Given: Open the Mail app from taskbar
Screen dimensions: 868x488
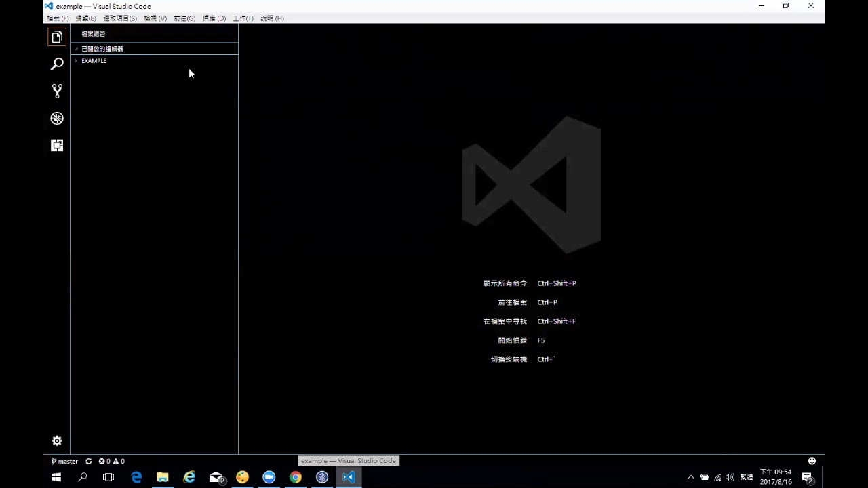Looking at the screenshot, I should coord(216,477).
